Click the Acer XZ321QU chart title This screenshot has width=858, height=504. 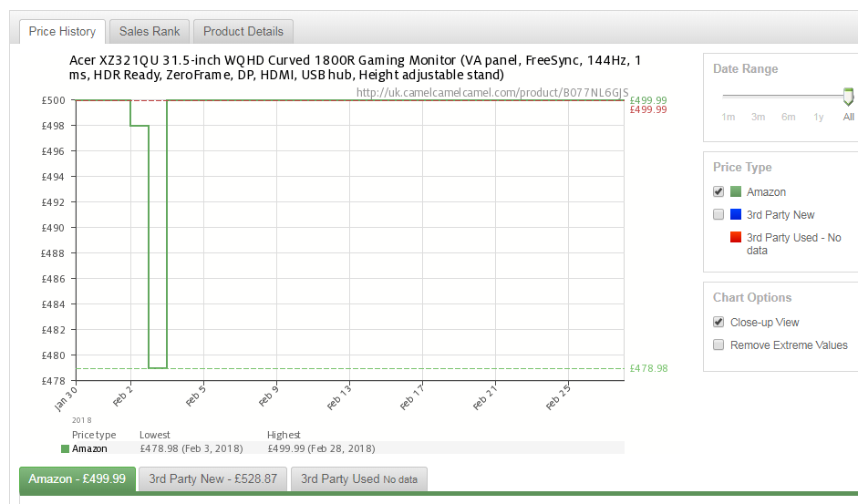pyautogui.click(x=355, y=67)
